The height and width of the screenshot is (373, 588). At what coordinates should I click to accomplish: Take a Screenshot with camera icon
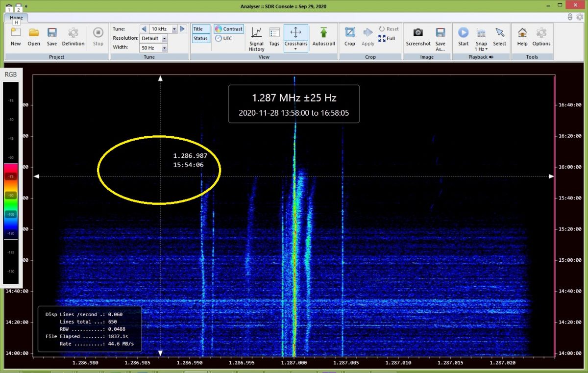coord(418,38)
